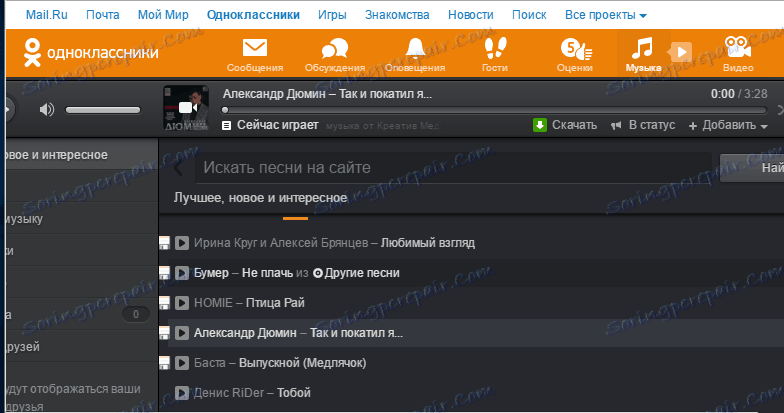The height and width of the screenshot is (413, 784).
Task: Click the В статус megaphone icon
Action: [616, 126]
